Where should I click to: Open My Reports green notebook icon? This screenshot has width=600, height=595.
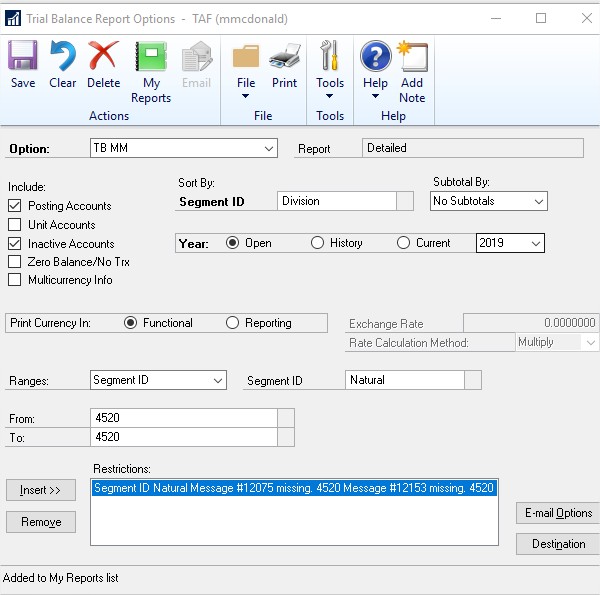(151, 56)
